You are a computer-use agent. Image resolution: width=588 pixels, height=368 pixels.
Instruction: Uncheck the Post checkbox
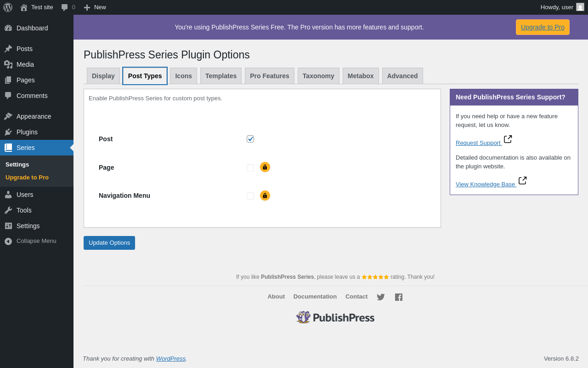click(250, 139)
